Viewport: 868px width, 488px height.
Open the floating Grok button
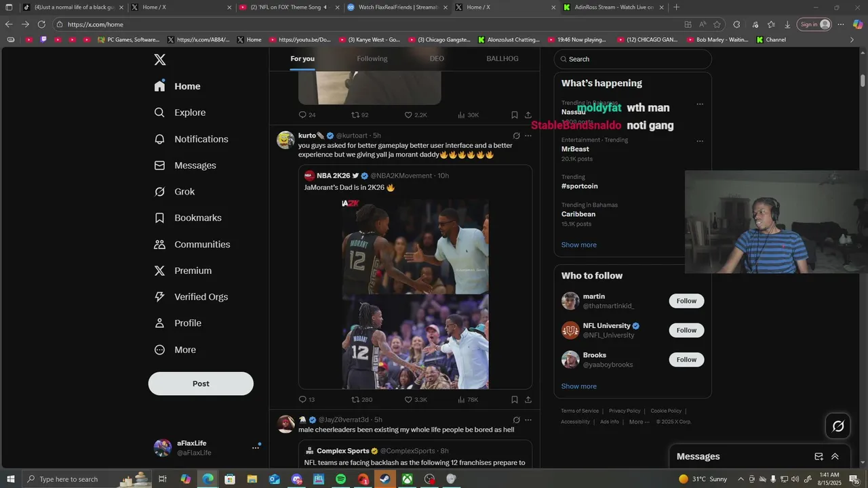coord(838,426)
